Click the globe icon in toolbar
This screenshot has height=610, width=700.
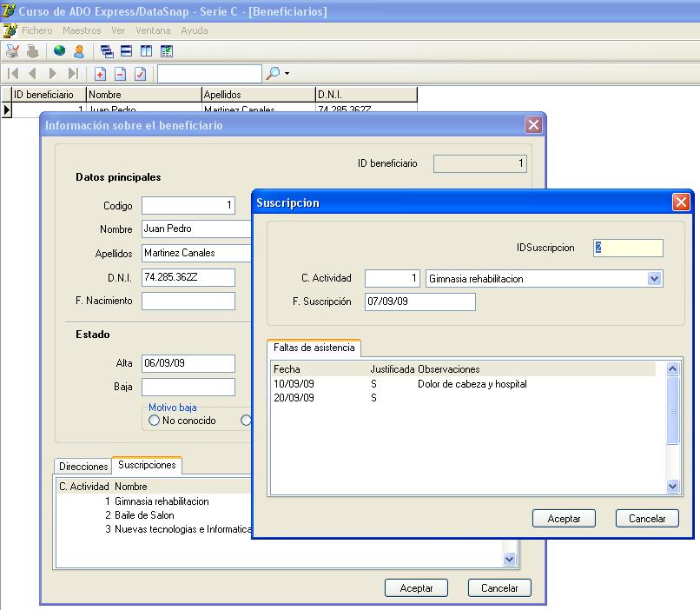click(x=60, y=51)
